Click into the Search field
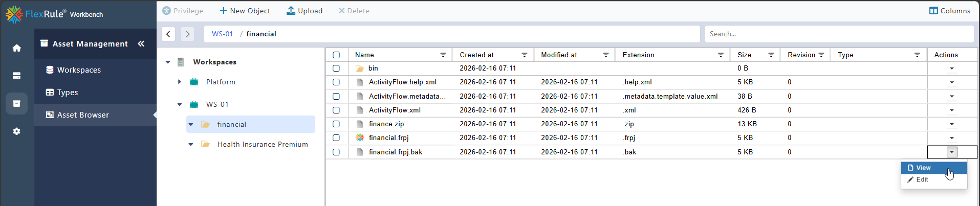Screen dimensions: 980x206 (x=839, y=34)
